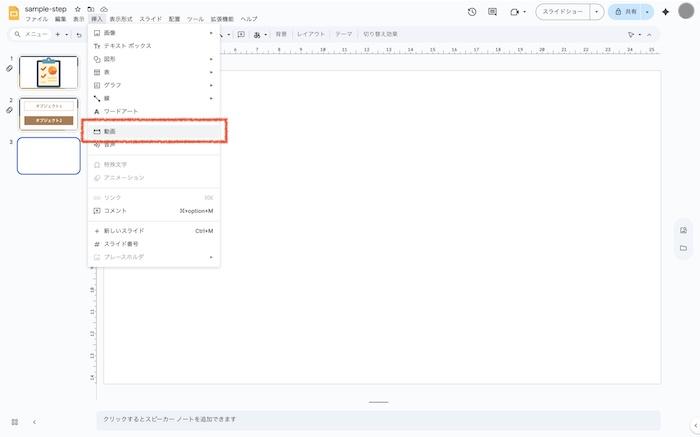Expand グラフ chart submenu

(154, 85)
